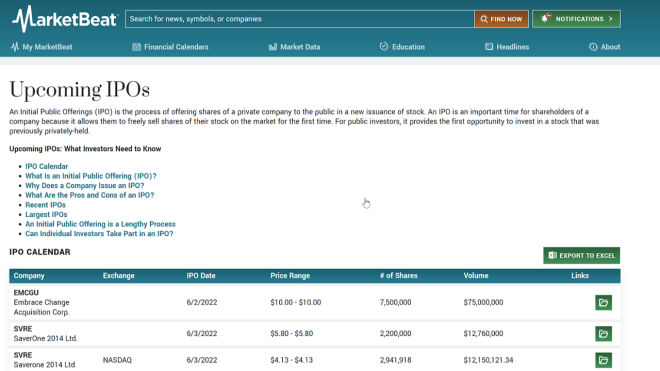Sort by Exchange column header

pos(118,276)
